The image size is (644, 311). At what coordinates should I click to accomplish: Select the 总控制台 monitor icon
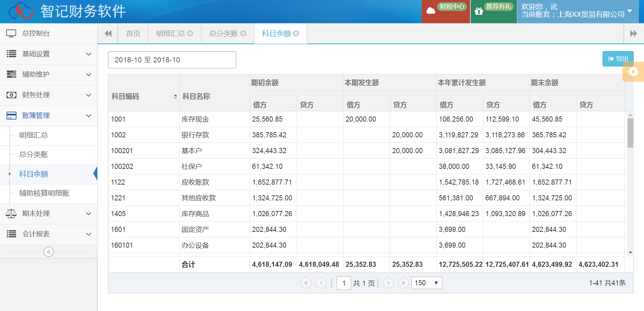tap(11, 33)
